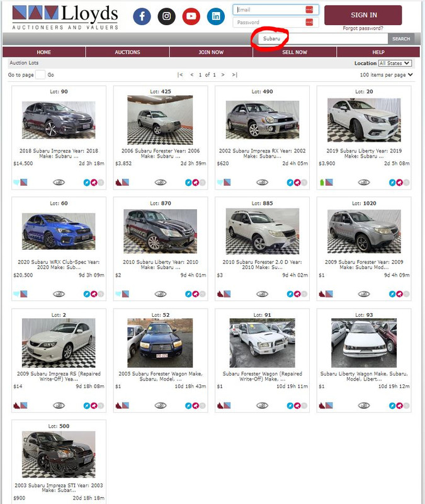
Task: Click magenta megaphone icon on Lot 90
Action: [x=94, y=183]
